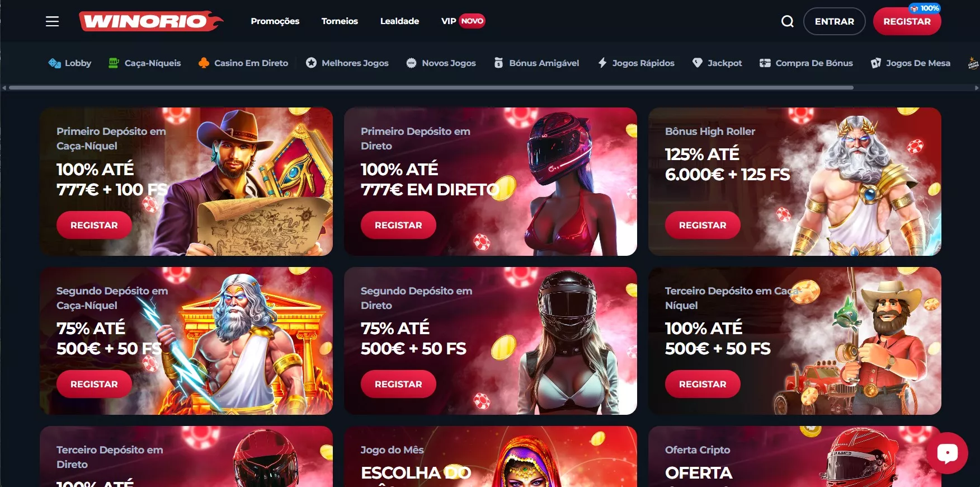Select the Jackpot diamond icon

click(697, 63)
